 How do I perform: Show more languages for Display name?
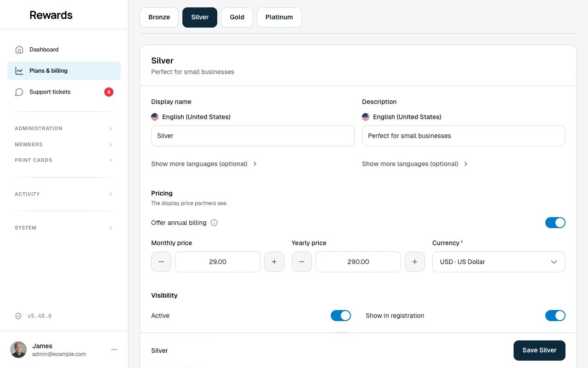204,164
